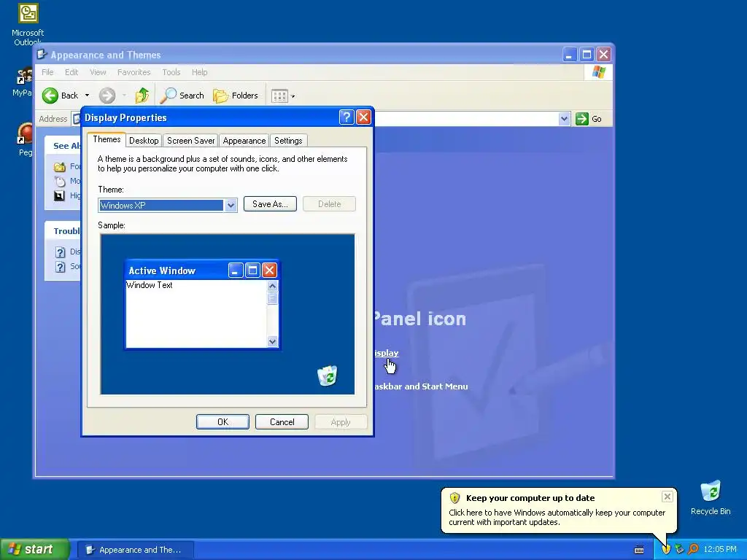
Task: Click the keyboard icon in the taskbar
Action: coord(639,550)
